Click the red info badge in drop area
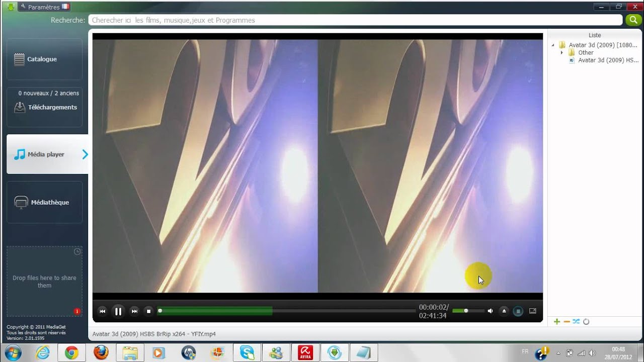 coord(77,311)
